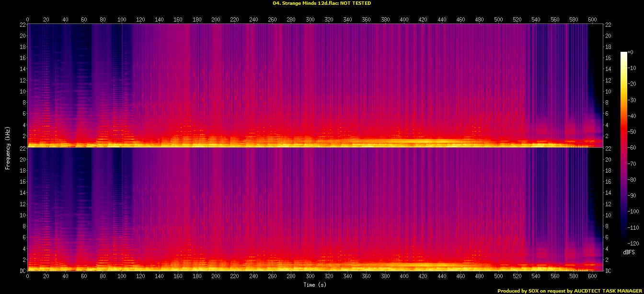Click the -60 label on the dBFS scale
The height and width of the screenshot is (294, 644).
tap(633, 148)
